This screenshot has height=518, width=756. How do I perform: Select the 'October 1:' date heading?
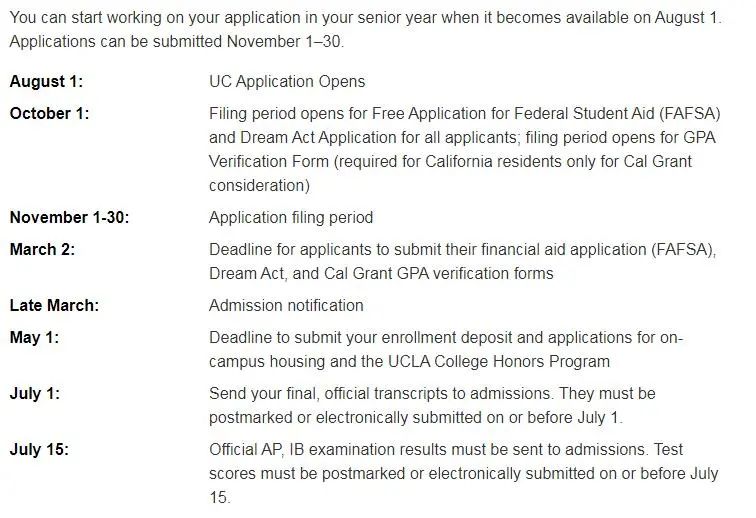pos(49,114)
